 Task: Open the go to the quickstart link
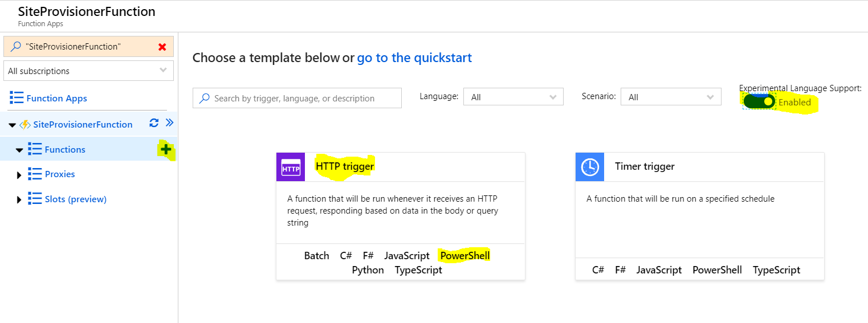pos(414,58)
